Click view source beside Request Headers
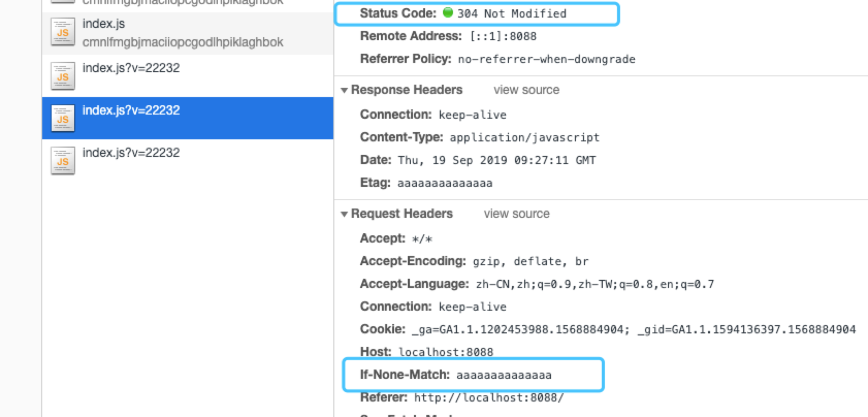Image resolution: width=868 pixels, height=417 pixels. [x=517, y=214]
